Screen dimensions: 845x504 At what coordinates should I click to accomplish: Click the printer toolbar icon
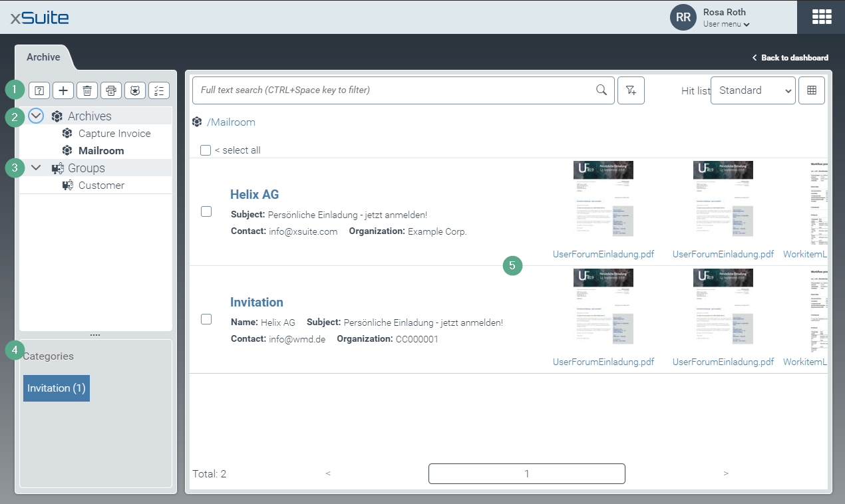click(x=111, y=91)
